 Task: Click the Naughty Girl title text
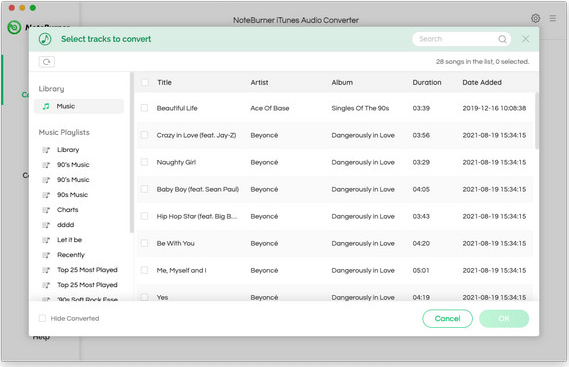176,162
